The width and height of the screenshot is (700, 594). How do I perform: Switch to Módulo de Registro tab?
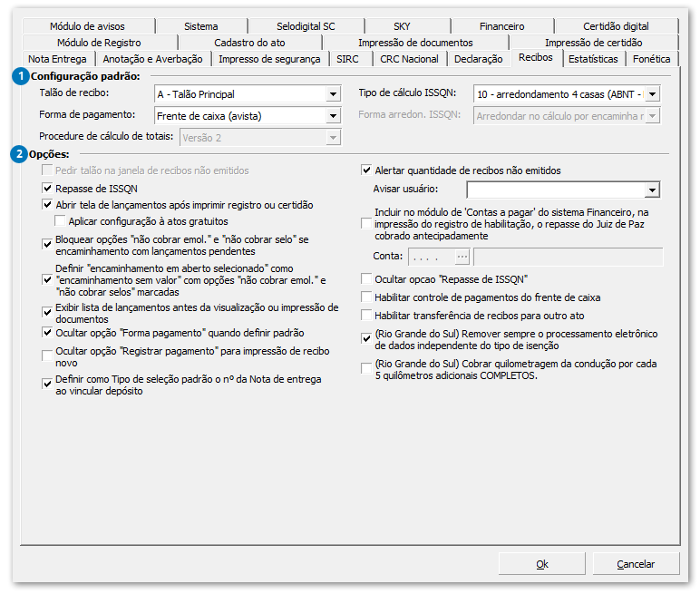pyautogui.click(x=99, y=43)
